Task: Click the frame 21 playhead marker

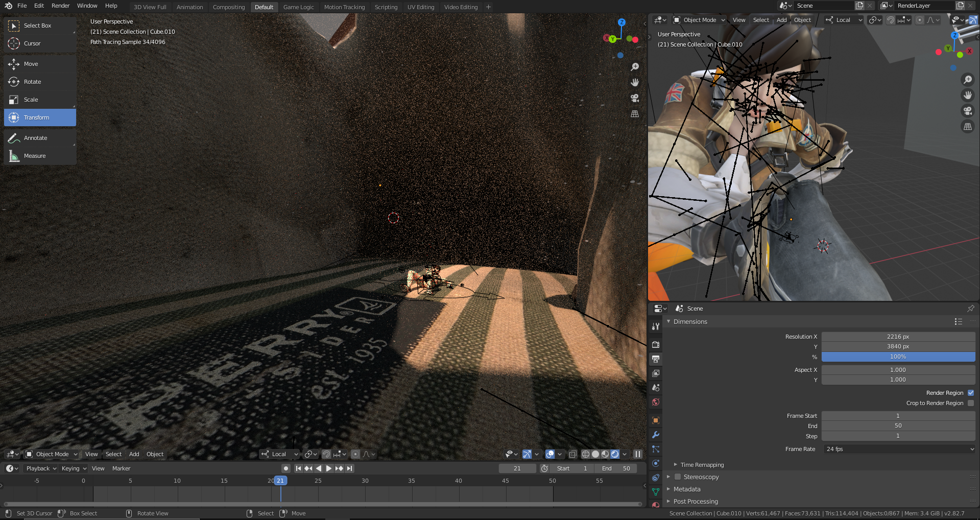Action: (280, 481)
